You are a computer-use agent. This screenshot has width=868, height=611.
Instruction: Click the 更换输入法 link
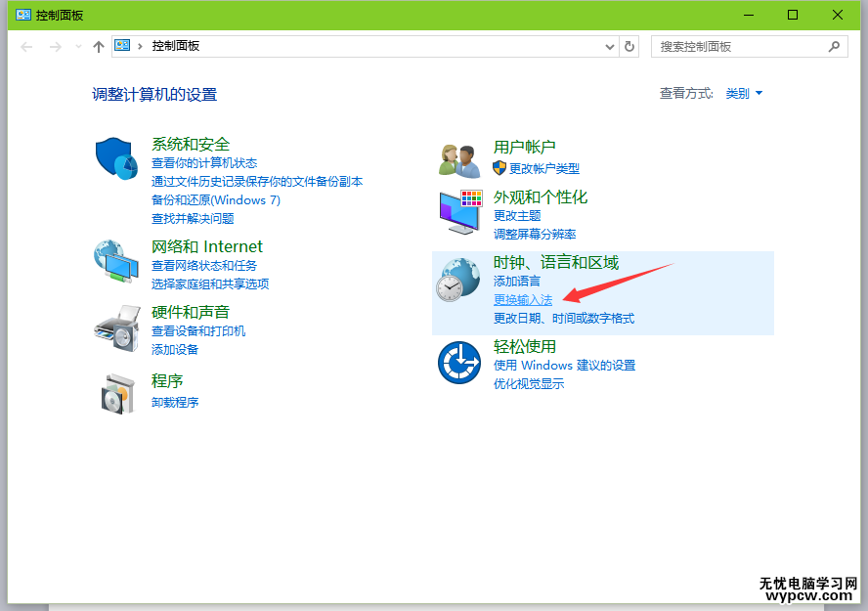point(523,300)
